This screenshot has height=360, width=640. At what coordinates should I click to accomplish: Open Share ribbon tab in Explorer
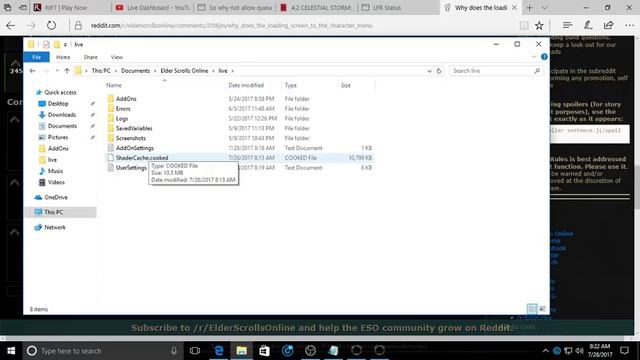pyautogui.click(x=91, y=57)
